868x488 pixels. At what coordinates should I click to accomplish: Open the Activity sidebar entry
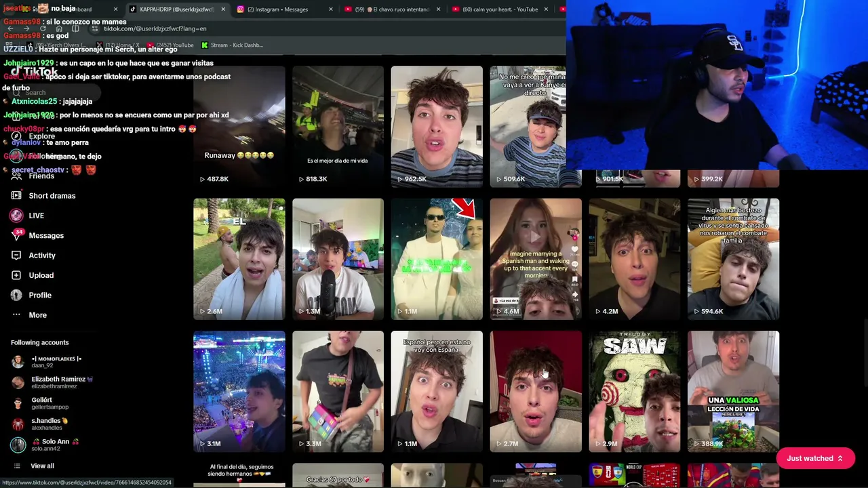click(42, 256)
